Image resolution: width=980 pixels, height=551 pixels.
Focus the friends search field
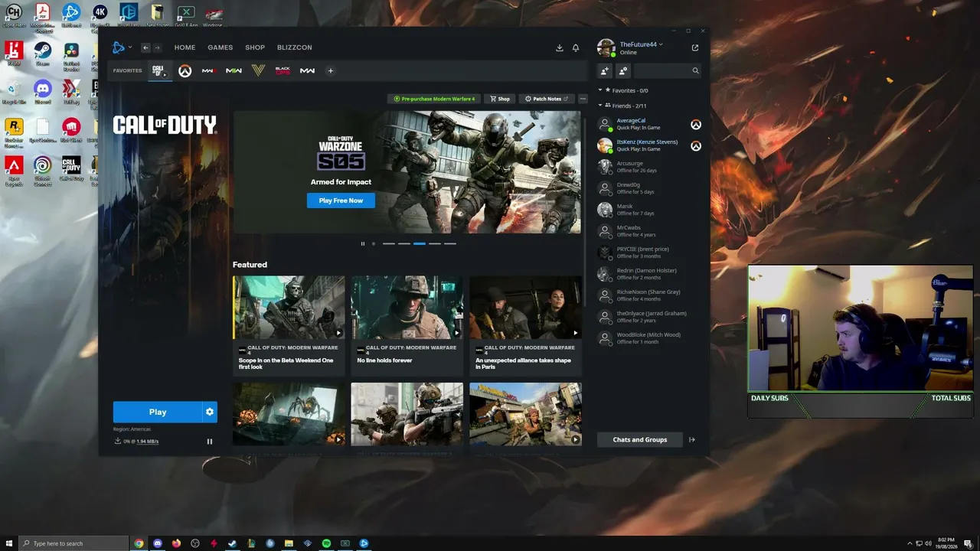[x=668, y=70]
